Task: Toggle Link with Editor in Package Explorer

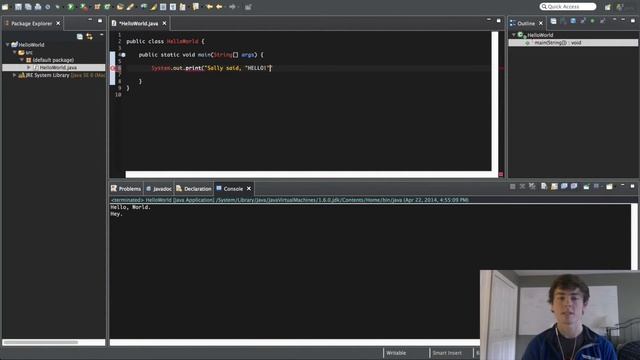Action: (89, 37)
